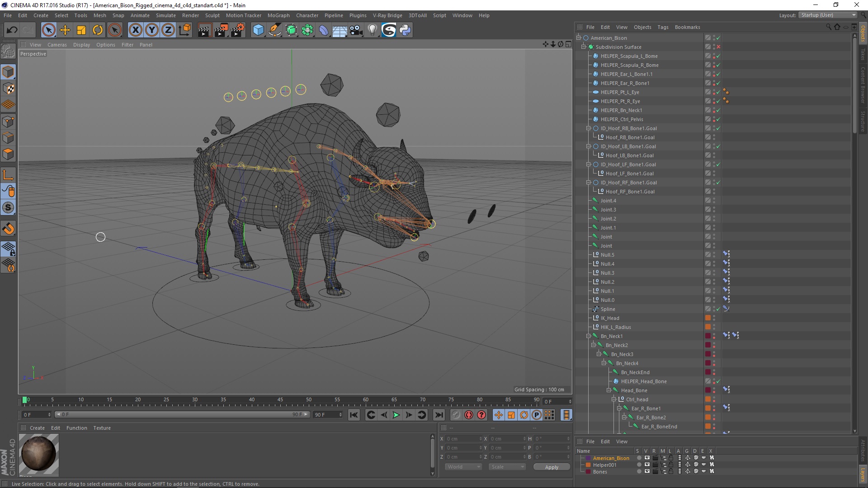Toggle American_Bison layer visibility in Layers
Image resolution: width=868 pixels, height=488 pixels.
coord(647,458)
